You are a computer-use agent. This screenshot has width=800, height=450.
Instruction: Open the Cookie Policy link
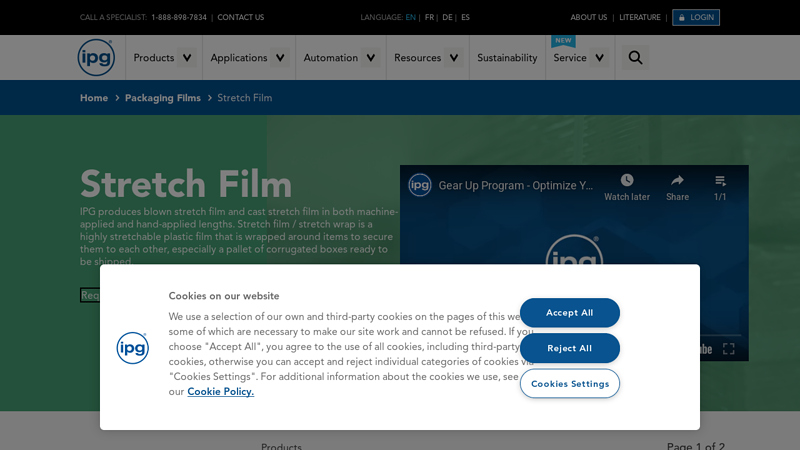(x=220, y=391)
